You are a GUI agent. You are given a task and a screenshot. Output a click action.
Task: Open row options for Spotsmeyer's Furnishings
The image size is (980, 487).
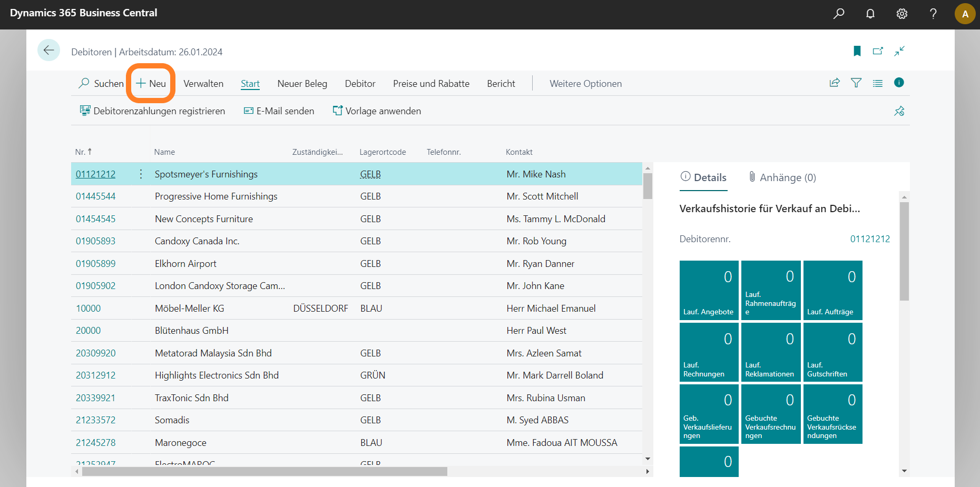141,174
